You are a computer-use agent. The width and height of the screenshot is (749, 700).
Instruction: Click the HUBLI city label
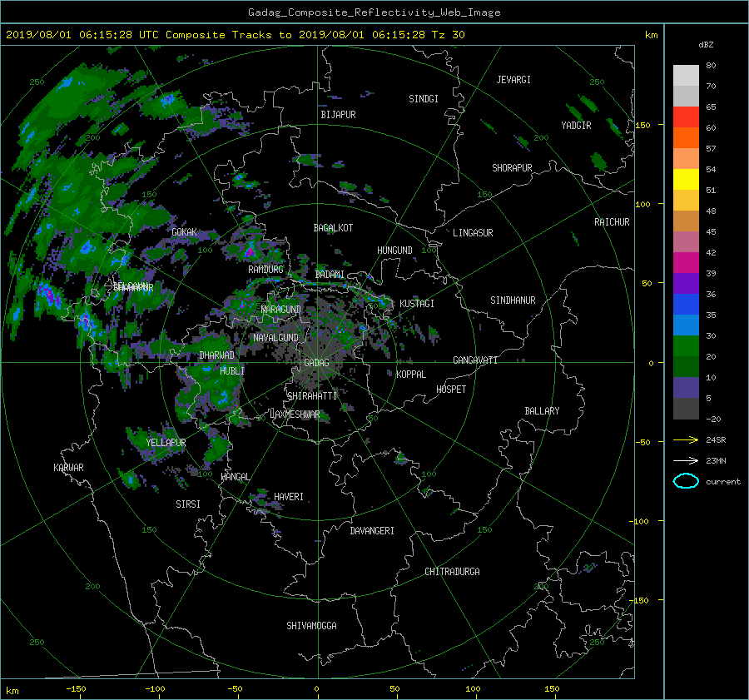click(x=232, y=370)
